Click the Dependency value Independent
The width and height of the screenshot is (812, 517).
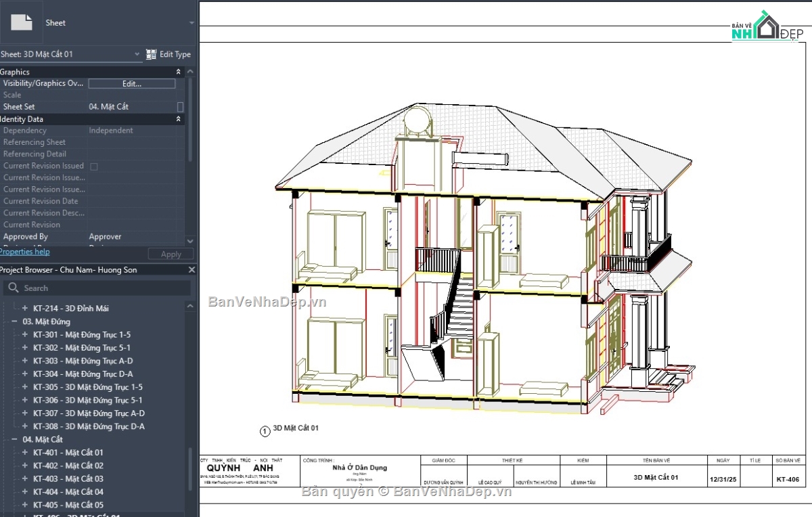pyautogui.click(x=111, y=131)
